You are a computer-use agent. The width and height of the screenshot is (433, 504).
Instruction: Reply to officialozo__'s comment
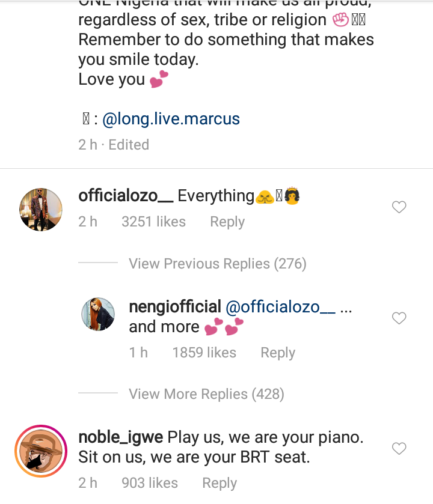pyautogui.click(x=227, y=222)
